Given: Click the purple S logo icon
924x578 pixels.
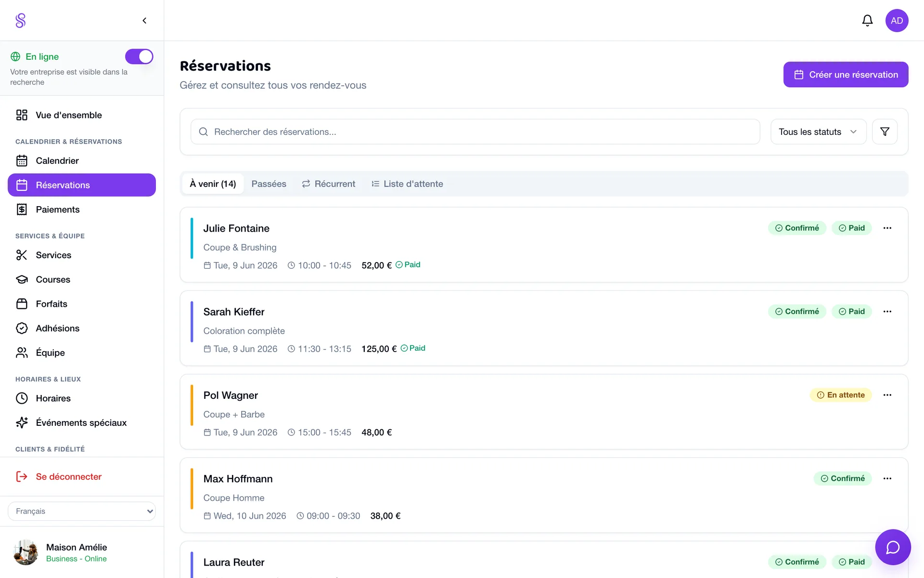Looking at the screenshot, I should [x=20, y=20].
